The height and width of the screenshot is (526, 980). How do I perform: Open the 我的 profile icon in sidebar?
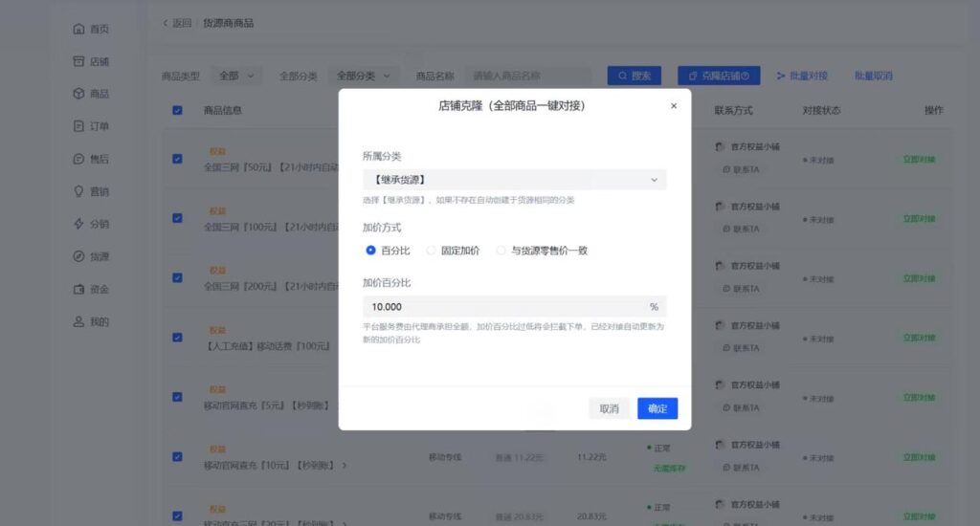(x=78, y=321)
